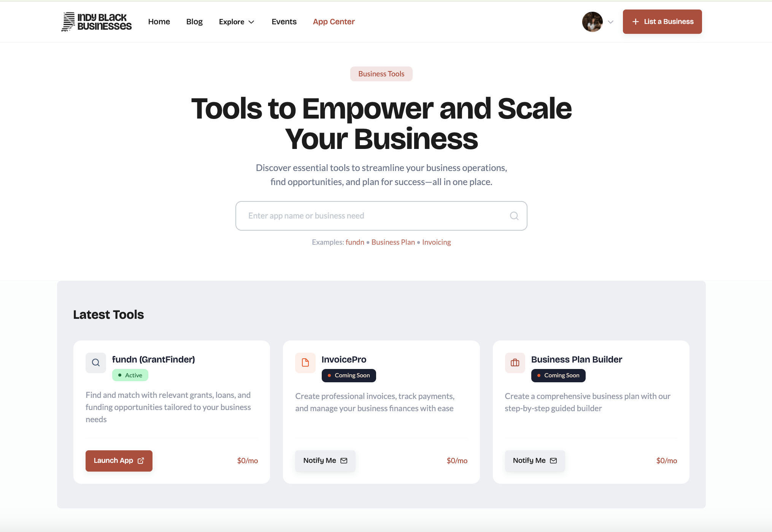Toggle the Active status badge on fundn

pos(130,375)
